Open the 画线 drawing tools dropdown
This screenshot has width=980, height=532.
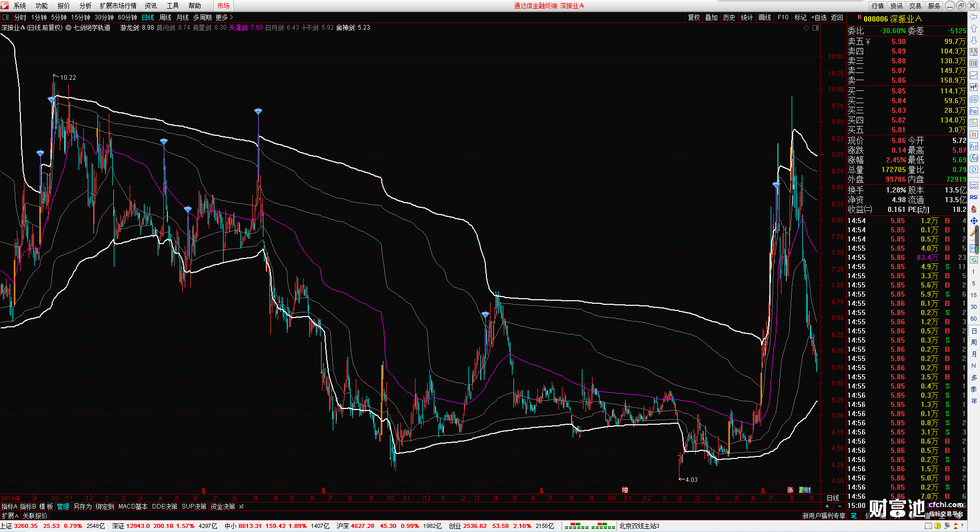click(765, 17)
